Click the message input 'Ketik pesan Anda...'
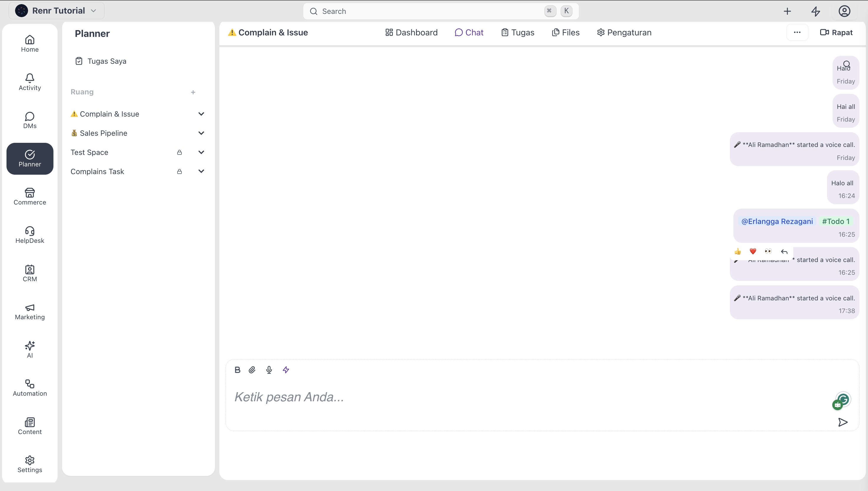The width and height of the screenshot is (868, 491). click(530, 397)
